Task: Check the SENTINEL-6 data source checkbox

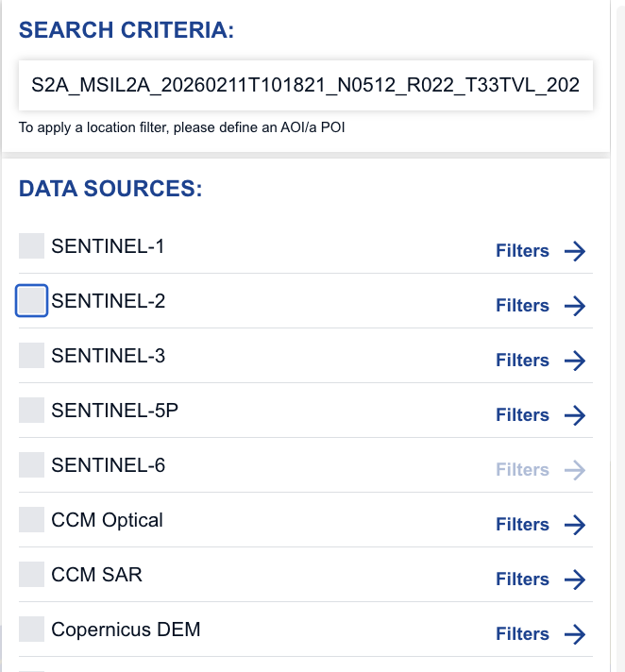Action: [x=32, y=465]
